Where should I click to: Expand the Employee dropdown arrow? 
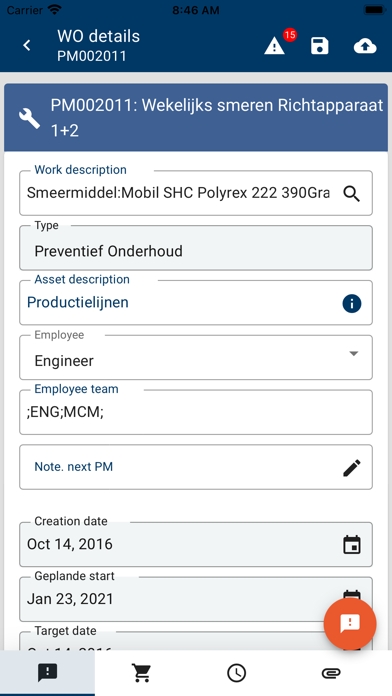click(354, 354)
